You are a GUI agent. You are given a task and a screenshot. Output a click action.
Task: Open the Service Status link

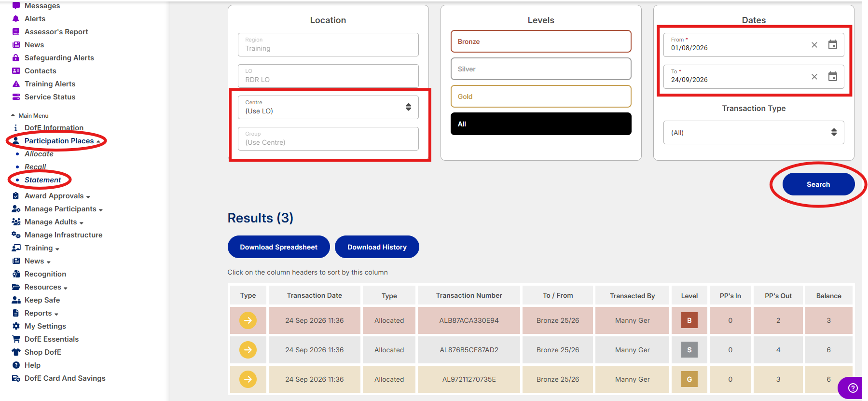50,97
